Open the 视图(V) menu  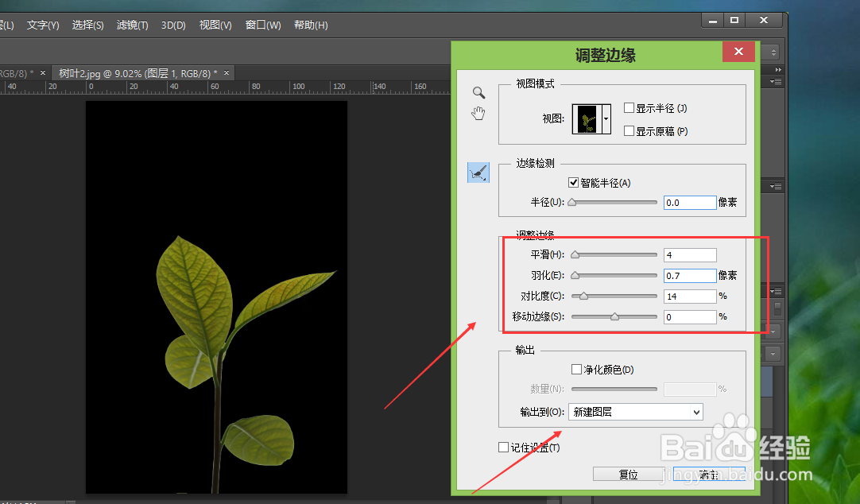[x=215, y=25]
